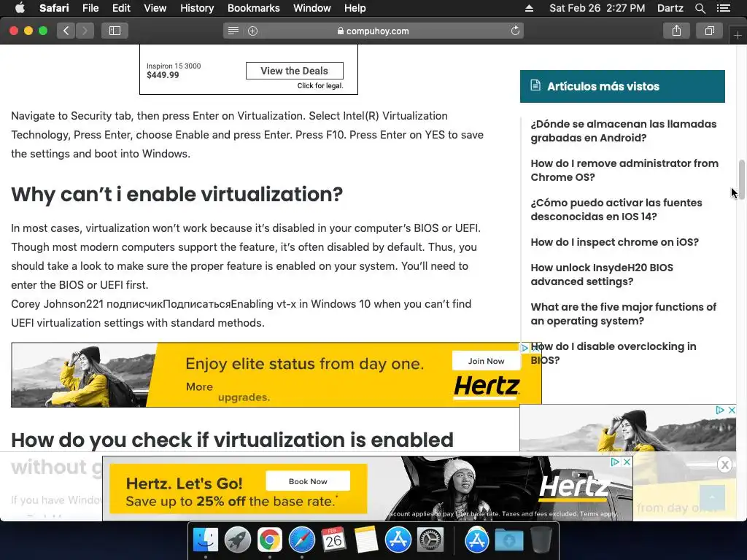The width and height of the screenshot is (747, 560).
Task: Open Notification Center list icon
Action: (723, 8)
